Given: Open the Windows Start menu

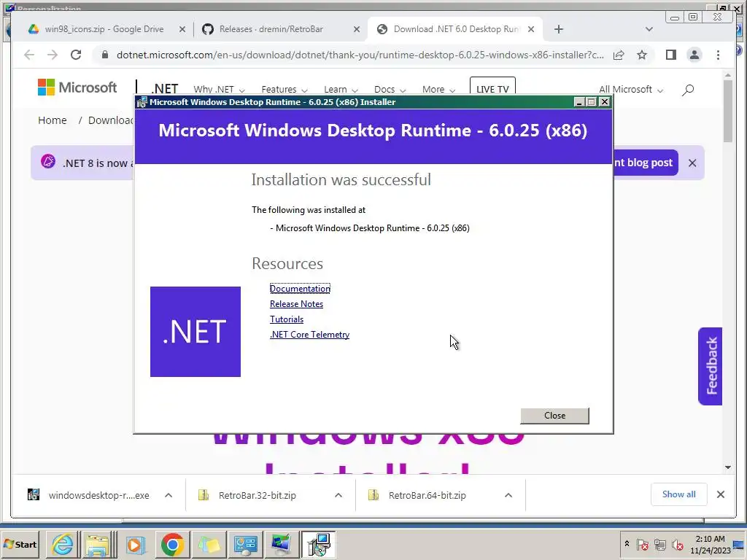Looking at the screenshot, I should (x=20, y=544).
